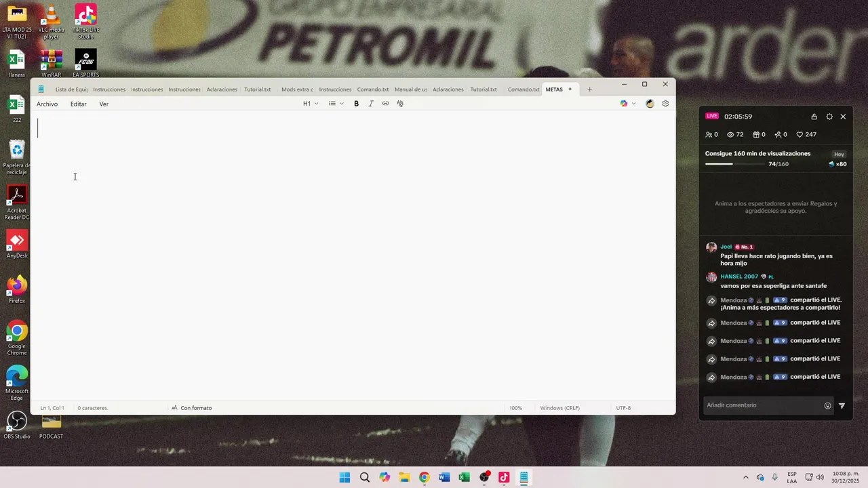Image resolution: width=868 pixels, height=488 pixels.
Task: Click the Copilot icon in Notepad toolbar
Action: 624,104
